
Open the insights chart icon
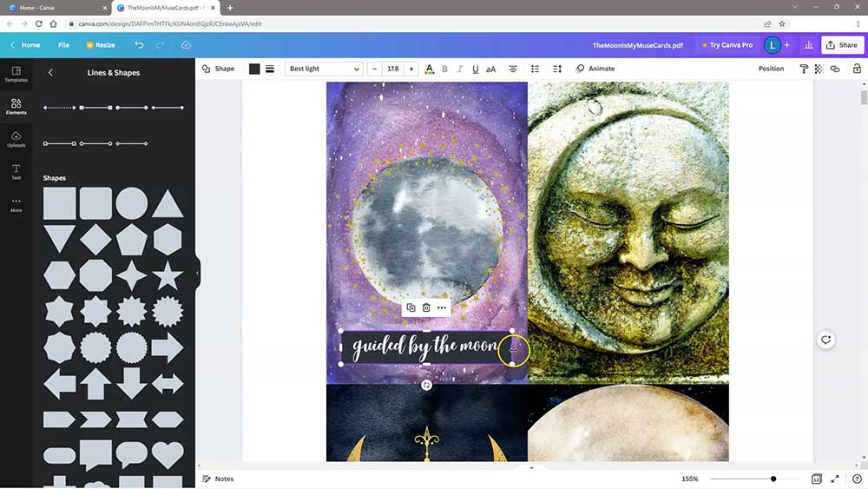809,45
